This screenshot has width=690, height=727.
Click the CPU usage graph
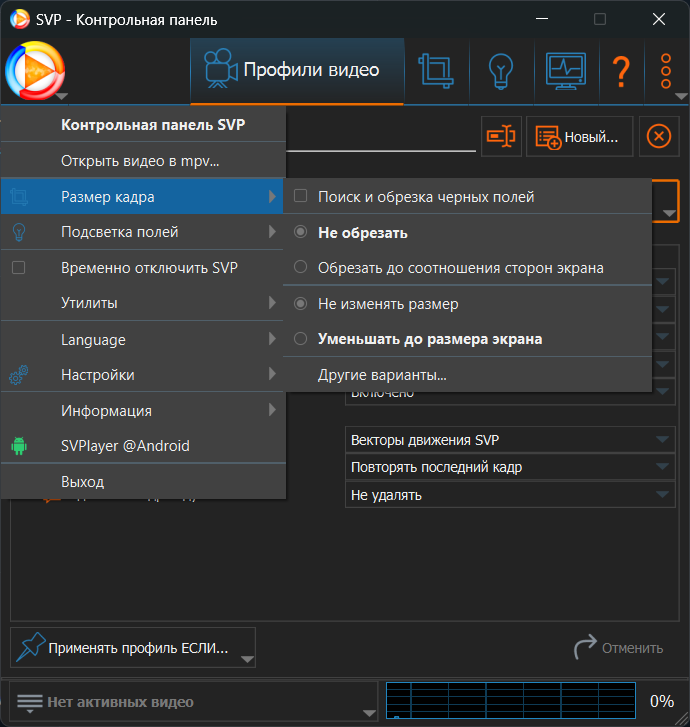click(511, 700)
